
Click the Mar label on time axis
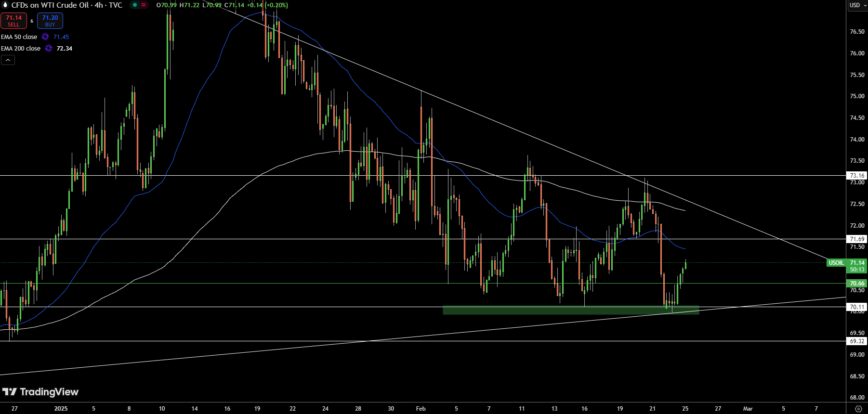click(x=748, y=409)
